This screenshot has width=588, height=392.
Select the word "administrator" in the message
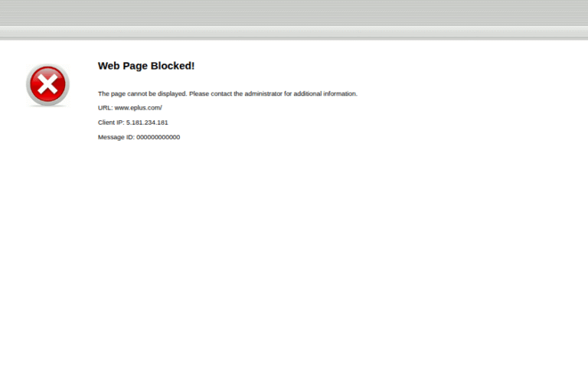click(x=263, y=94)
